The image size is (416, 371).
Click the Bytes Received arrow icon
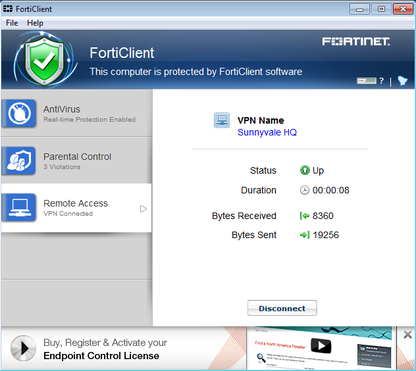point(304,216)
